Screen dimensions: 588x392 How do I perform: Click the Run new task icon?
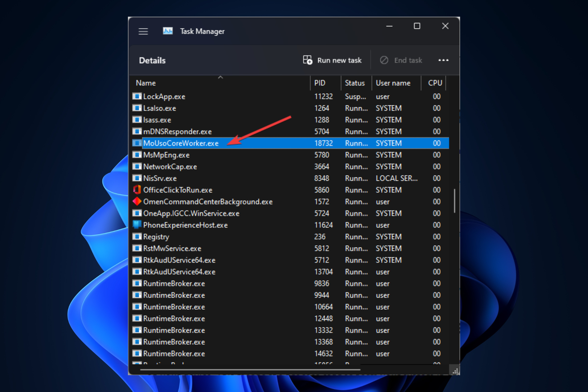click(x=307, y=60)
